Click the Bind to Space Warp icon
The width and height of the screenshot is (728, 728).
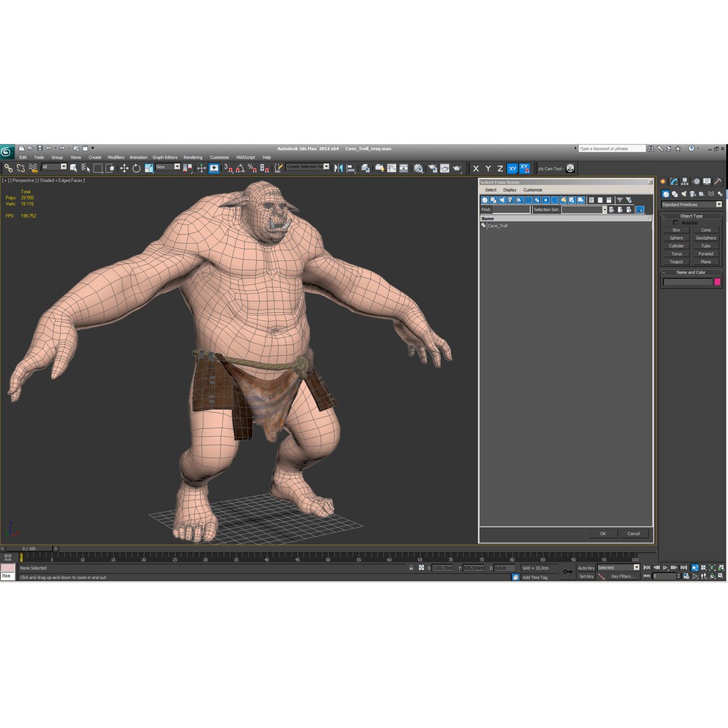tap(33, 168)
